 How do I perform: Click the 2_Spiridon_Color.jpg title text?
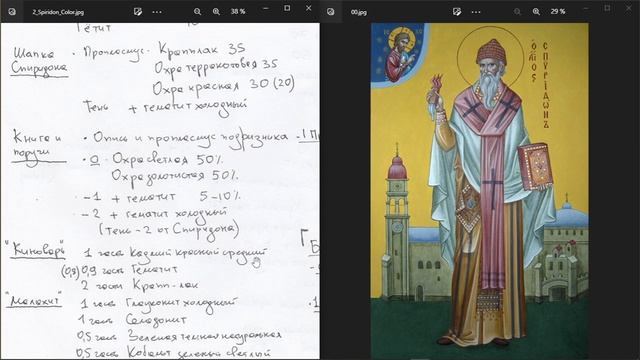click(x=58, y=12)
